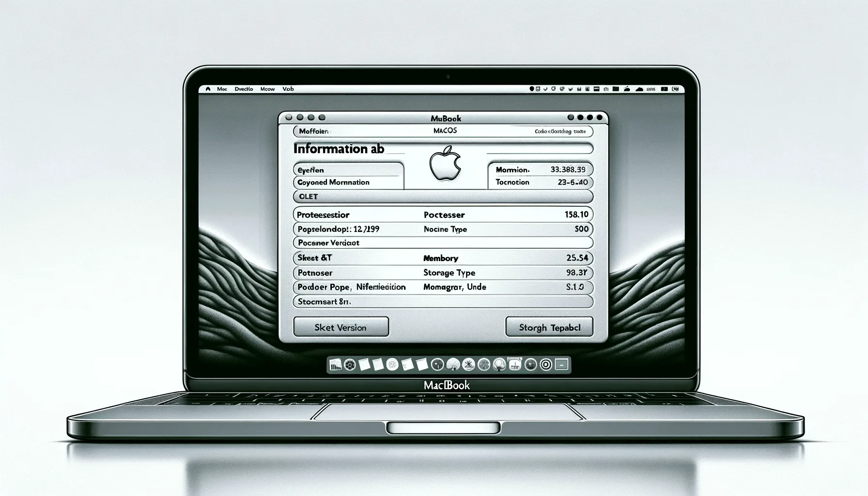Screen dimensions: 868x496
Task: Click the Storage Type label
Action: click(x=449, y=273)
